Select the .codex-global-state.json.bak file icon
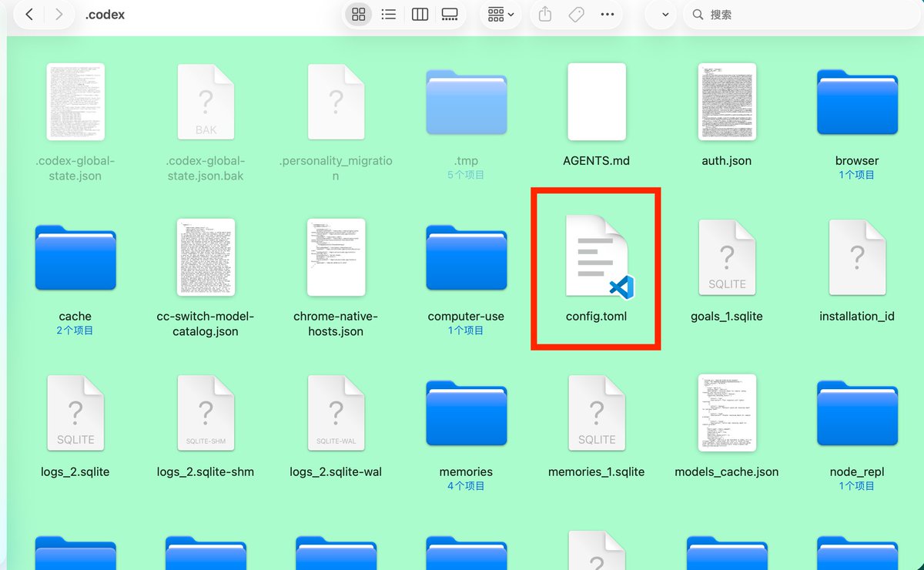 click(x=206, y=102)
